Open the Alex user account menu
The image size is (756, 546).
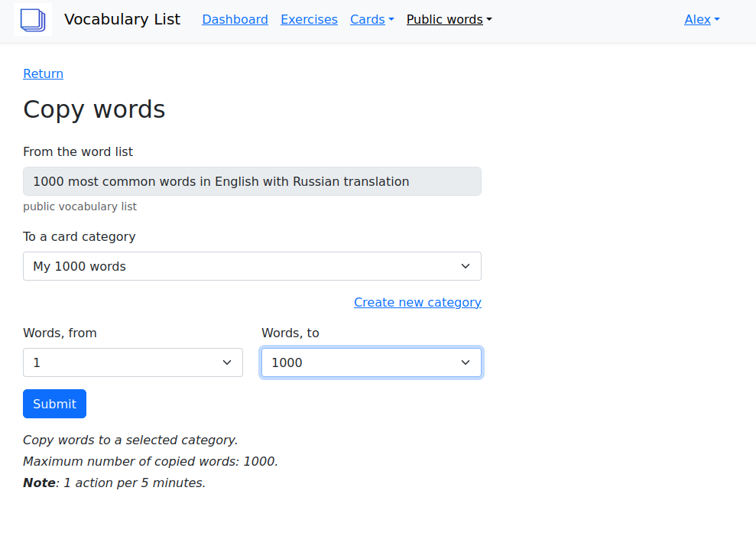click(701, 20)
